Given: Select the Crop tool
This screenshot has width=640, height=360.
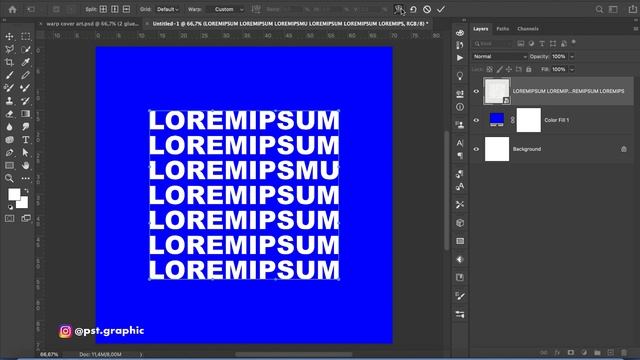Looking at the screenshot, I should [x=9, y=62].
